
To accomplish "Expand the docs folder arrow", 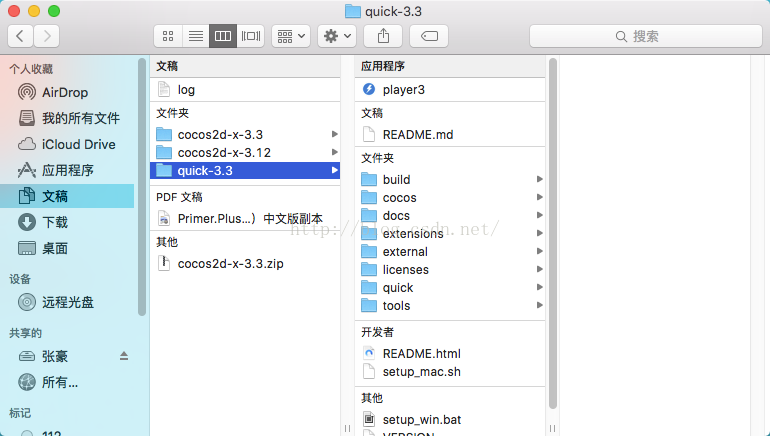I will [x=539, y=215].
